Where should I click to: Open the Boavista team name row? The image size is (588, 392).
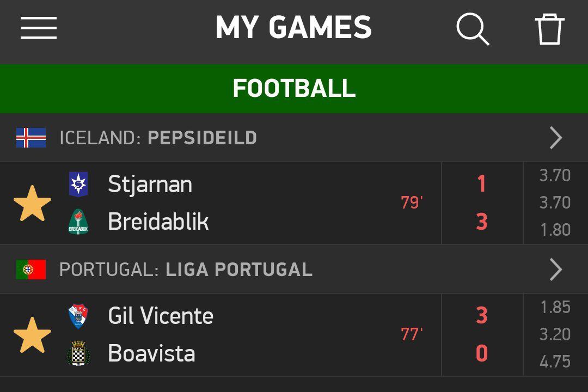(x=151, y=353)
